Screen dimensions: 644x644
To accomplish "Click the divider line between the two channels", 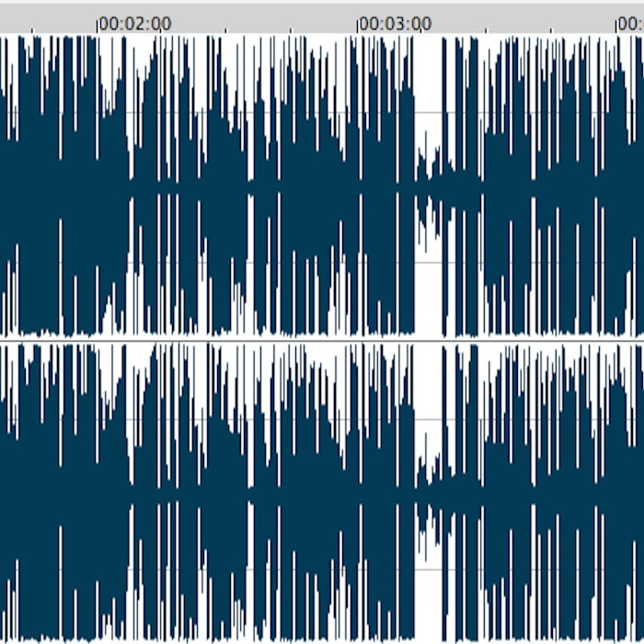I will (322, 339).
